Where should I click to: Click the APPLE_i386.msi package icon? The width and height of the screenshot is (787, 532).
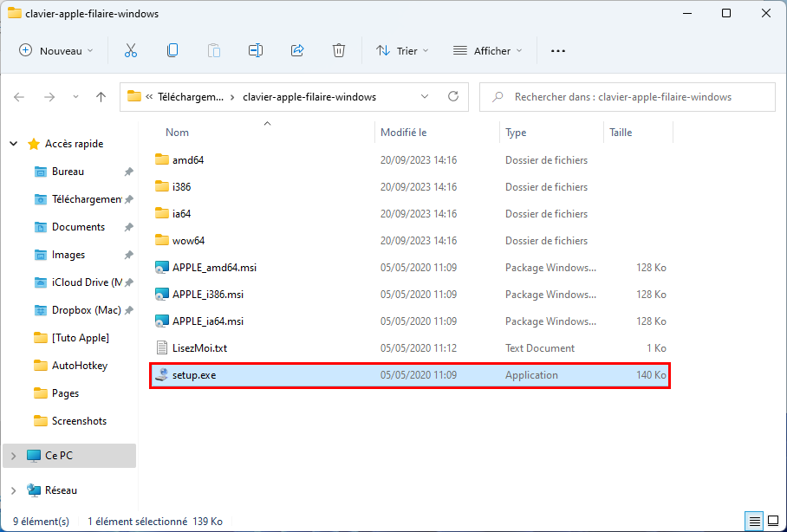(161, 294)
